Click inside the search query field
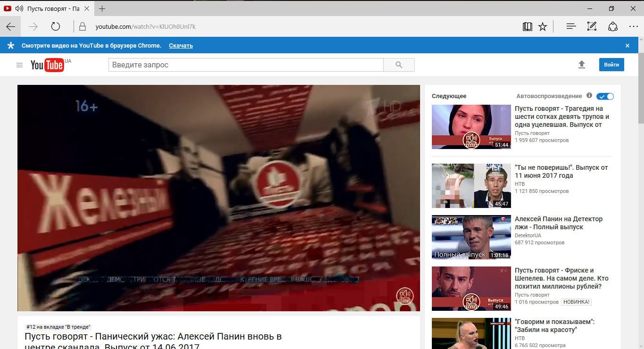The image size is (644, 349). click(245, 65)
